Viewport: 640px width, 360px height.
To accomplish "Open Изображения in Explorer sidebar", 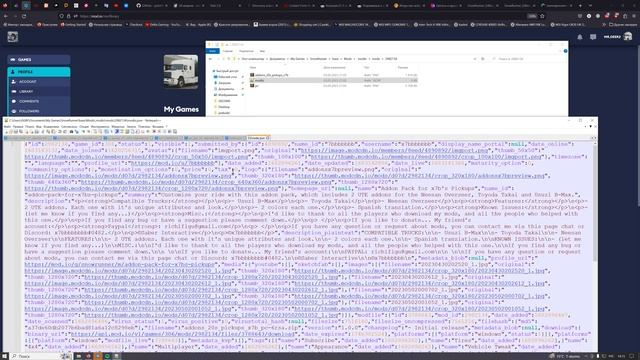I will [x=227, y=95].
